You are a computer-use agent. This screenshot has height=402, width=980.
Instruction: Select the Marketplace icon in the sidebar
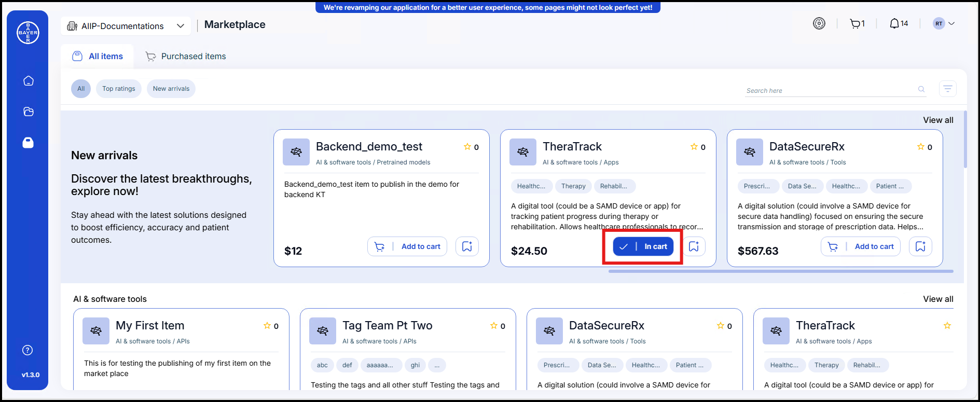click(28, 143)
